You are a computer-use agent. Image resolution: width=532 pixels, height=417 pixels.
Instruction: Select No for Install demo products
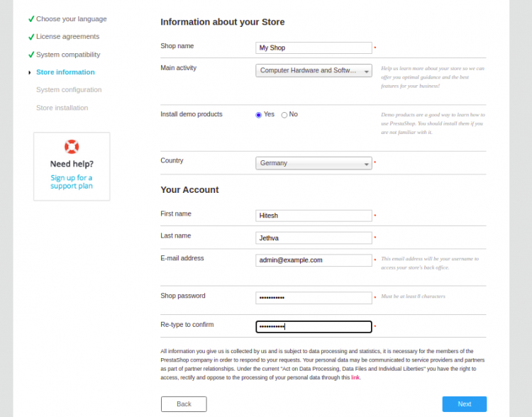coord(284,115)
